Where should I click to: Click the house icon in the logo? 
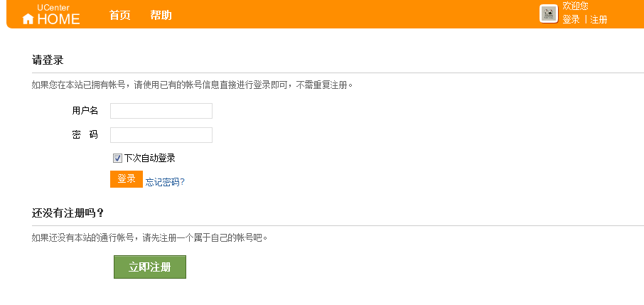tap(28, 19)
